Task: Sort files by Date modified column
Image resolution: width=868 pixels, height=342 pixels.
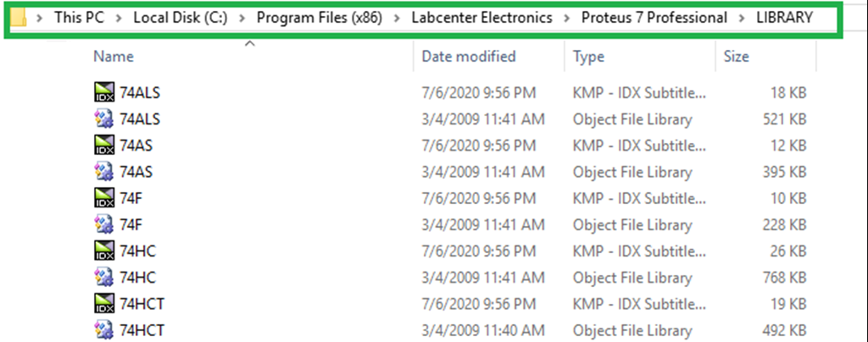Action: point(469,57)
